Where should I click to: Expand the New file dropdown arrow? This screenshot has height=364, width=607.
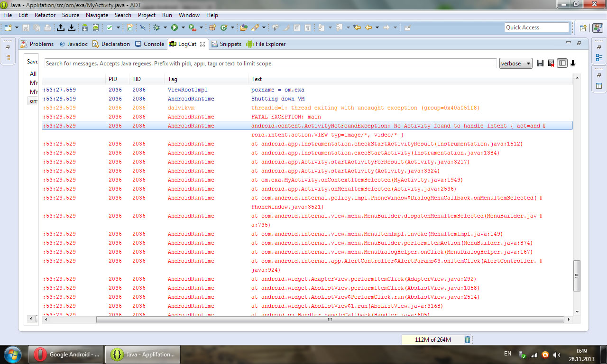point(17,27)
